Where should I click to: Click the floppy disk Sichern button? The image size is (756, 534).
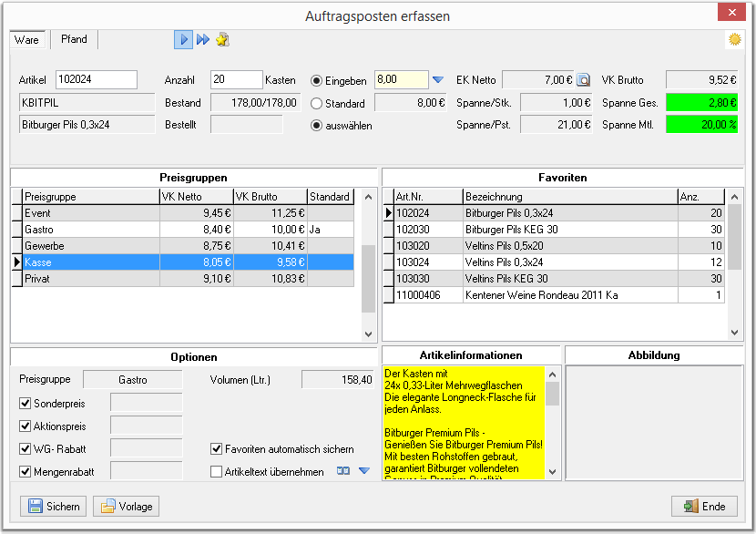coord(54,506)
